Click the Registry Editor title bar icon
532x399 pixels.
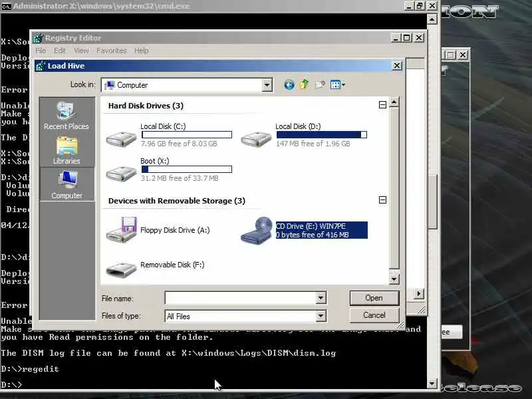[38, 38]
